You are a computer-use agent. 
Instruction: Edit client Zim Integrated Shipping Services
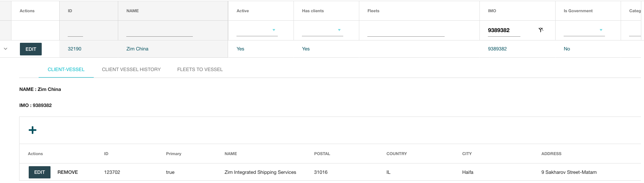(x=39, y=172)
